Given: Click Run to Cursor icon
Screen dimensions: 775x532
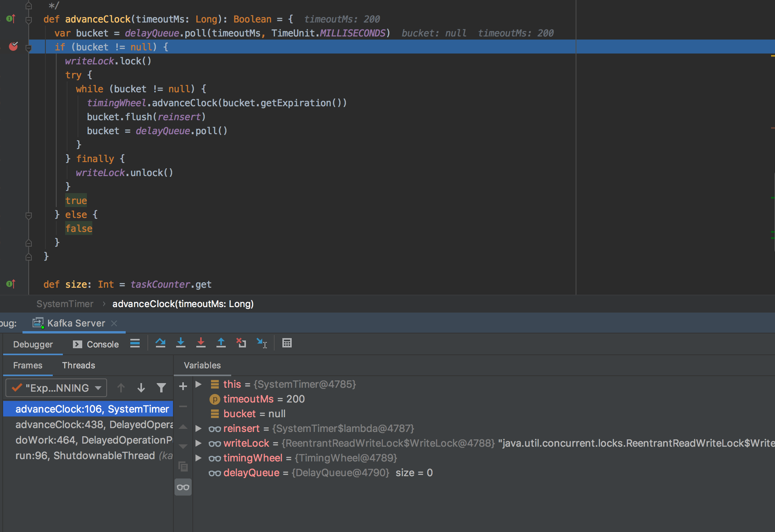Looking at the screenshot, I should pyautogui.click(x=262, y=343).
